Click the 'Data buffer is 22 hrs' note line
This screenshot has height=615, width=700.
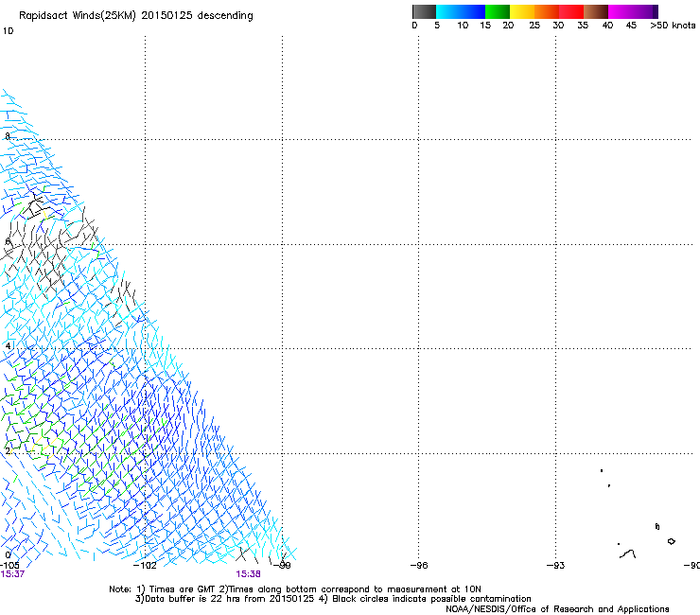333,599
